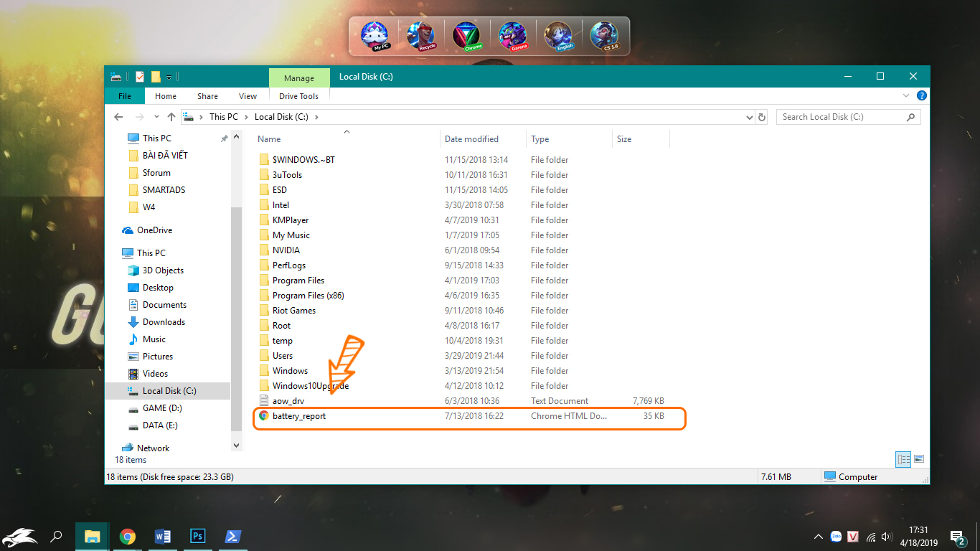Open the Recycle dock icon
This screenshot has height=551, width=980.
coord(421,36)
